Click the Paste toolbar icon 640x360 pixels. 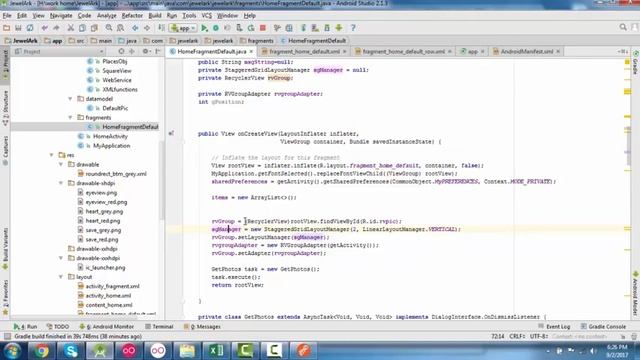point(94,28)
